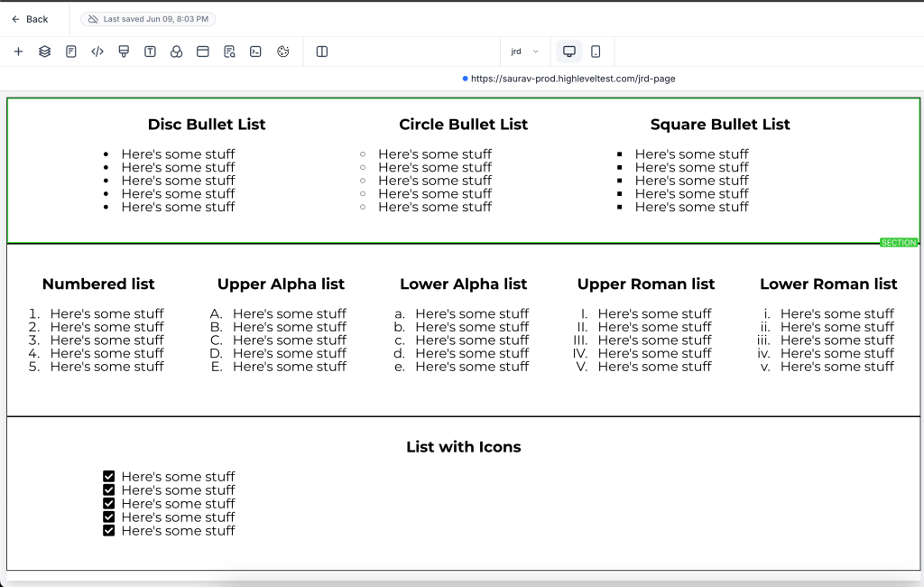The width and height of the screenshot is (924, 587).
Task: Click first checkbox icon in icon list
Action: tap(108, 477)
